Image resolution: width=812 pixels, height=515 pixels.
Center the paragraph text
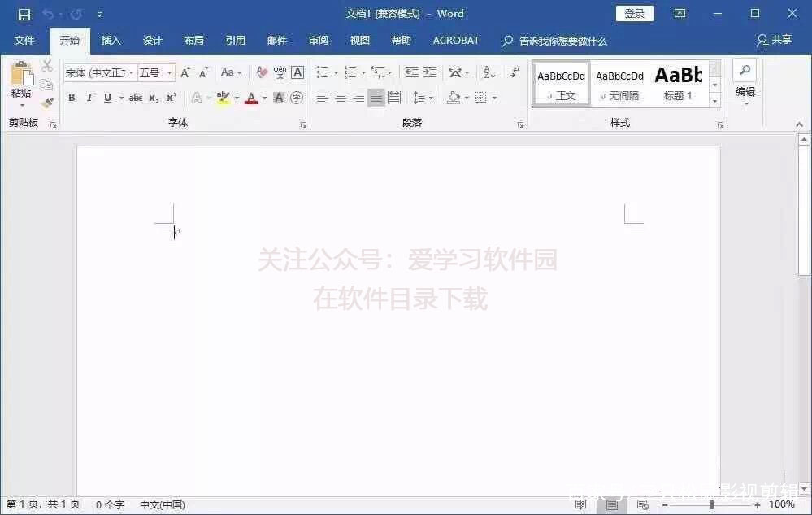(341, 98)
